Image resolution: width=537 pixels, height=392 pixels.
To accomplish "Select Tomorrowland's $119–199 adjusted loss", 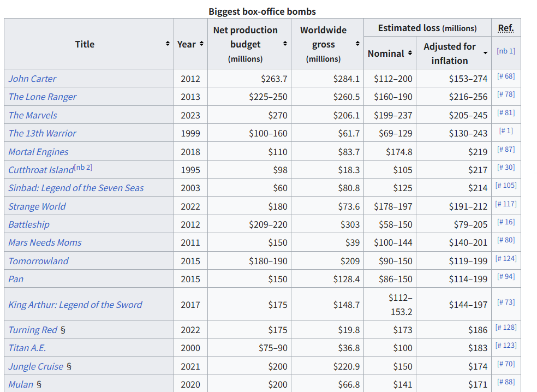I will [x=454, y=261].
